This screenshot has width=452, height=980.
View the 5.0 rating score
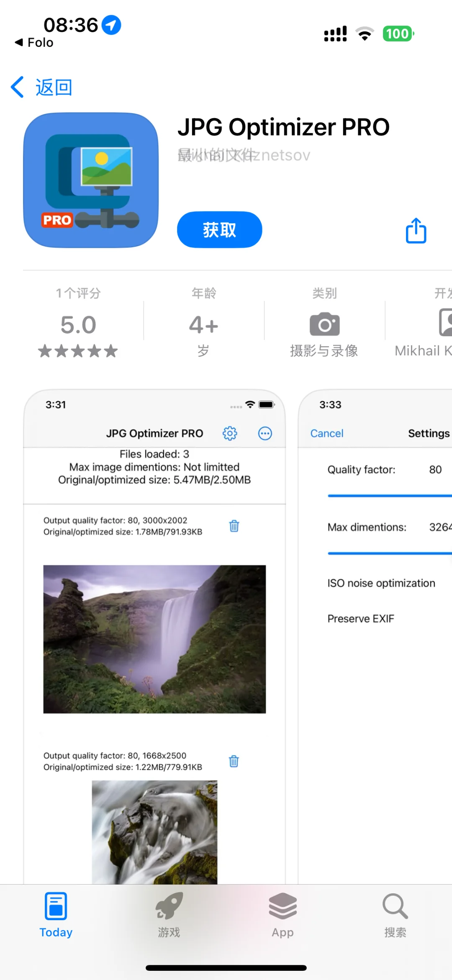(x=78, y=325)
